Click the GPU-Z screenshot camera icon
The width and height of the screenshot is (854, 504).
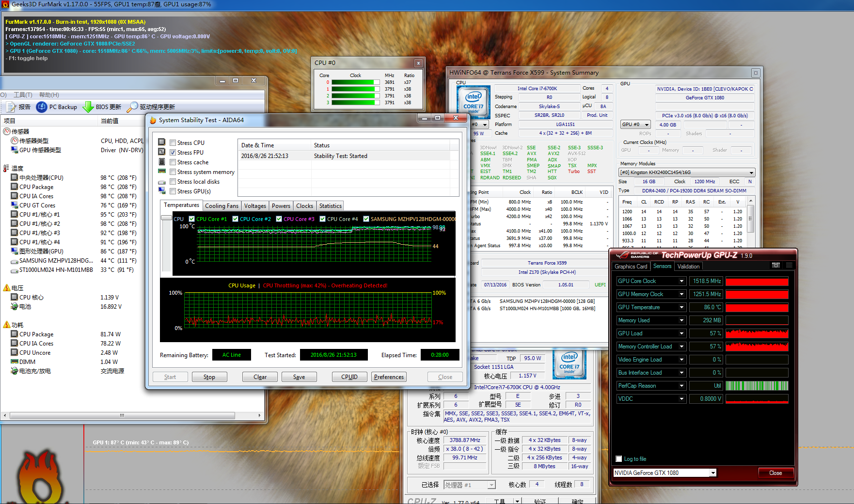(x=776, y=266)
